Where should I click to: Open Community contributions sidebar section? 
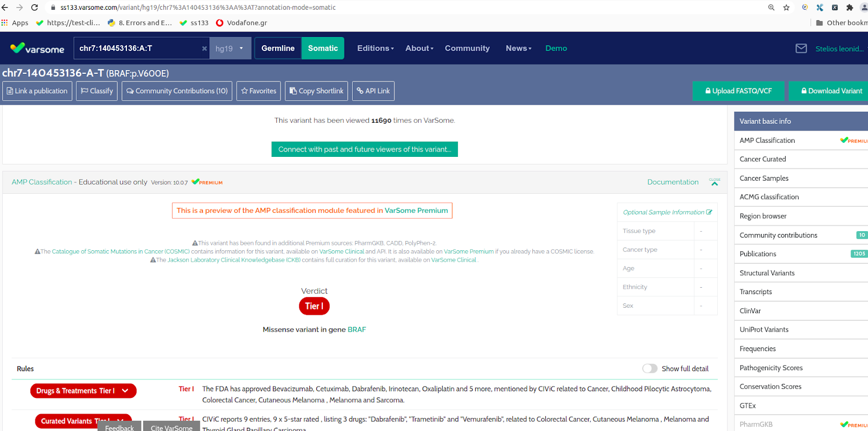coord(801,235)
